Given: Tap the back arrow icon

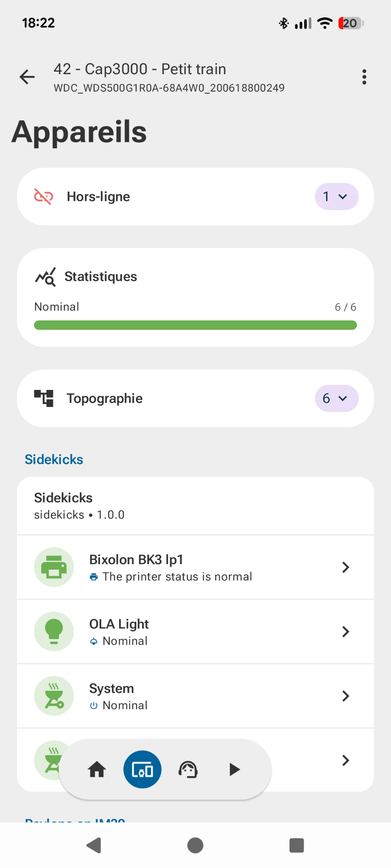Looking at the screenshot, I should (27, 77).
